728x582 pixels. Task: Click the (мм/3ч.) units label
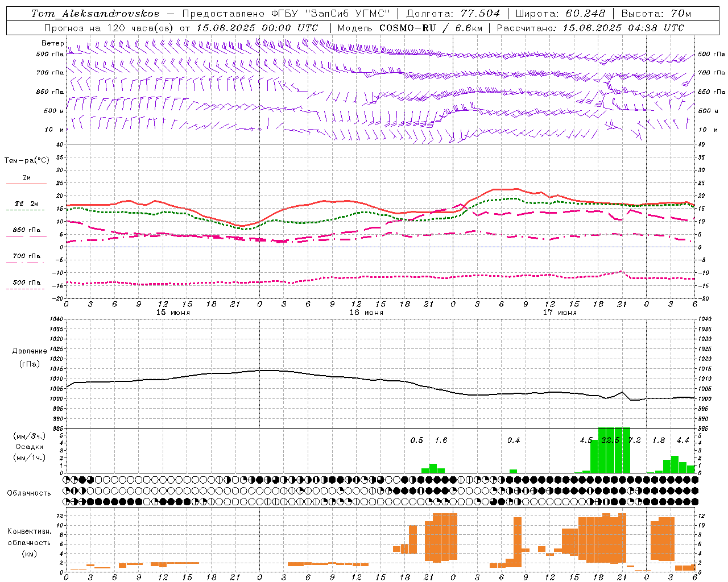pyautogui.click(x=30, y=436)
